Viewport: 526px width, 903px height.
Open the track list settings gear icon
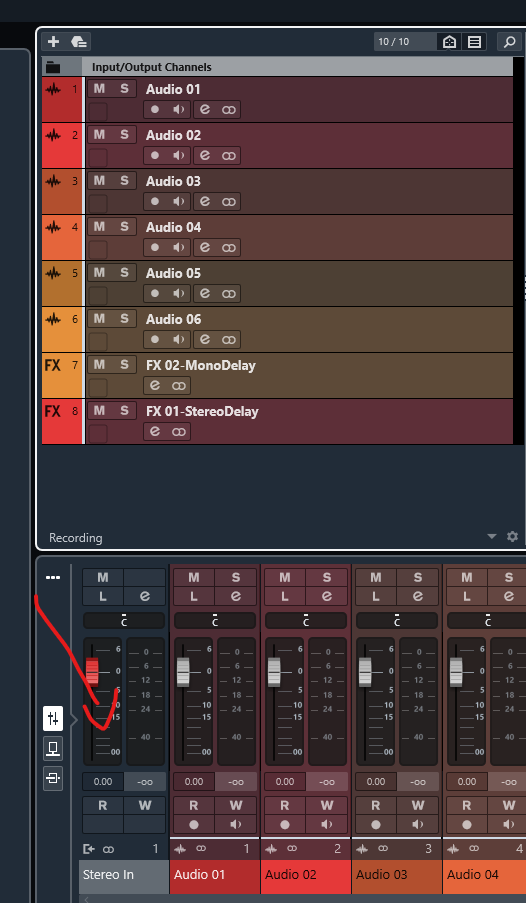(512, 536)
